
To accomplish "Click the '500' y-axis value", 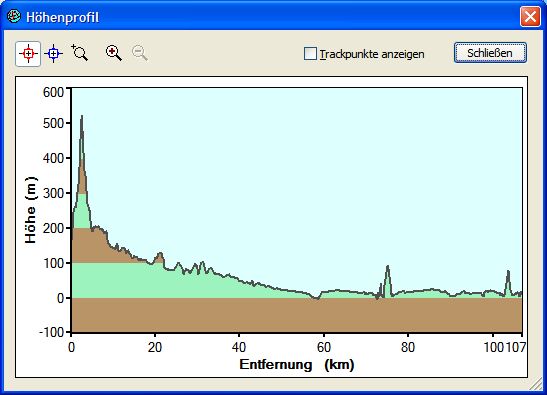I will tap(53, 123).
